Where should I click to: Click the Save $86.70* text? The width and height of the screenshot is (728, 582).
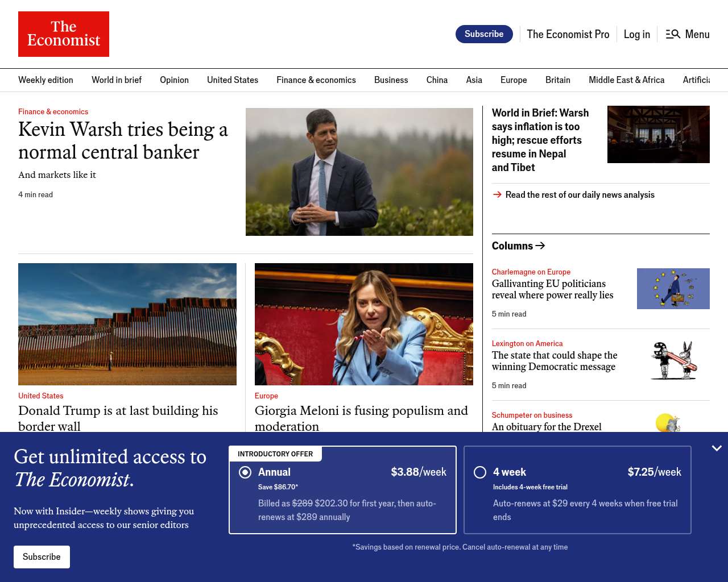(x=278, y=487)
